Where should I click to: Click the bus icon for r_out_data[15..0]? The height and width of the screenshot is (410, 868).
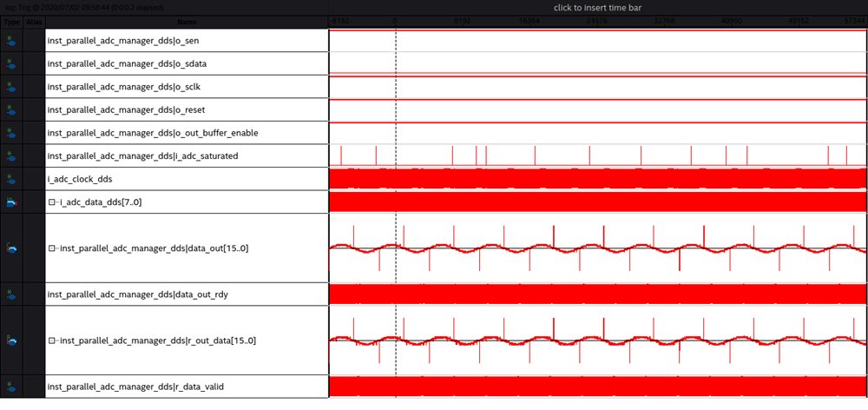[x=11, y=341]
